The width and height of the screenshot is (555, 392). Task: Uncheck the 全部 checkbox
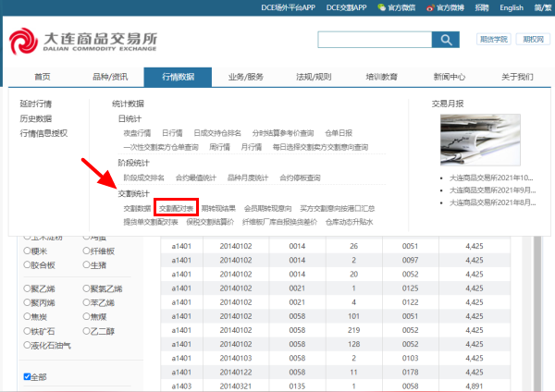pyautogui.click(x=28, y=376)
